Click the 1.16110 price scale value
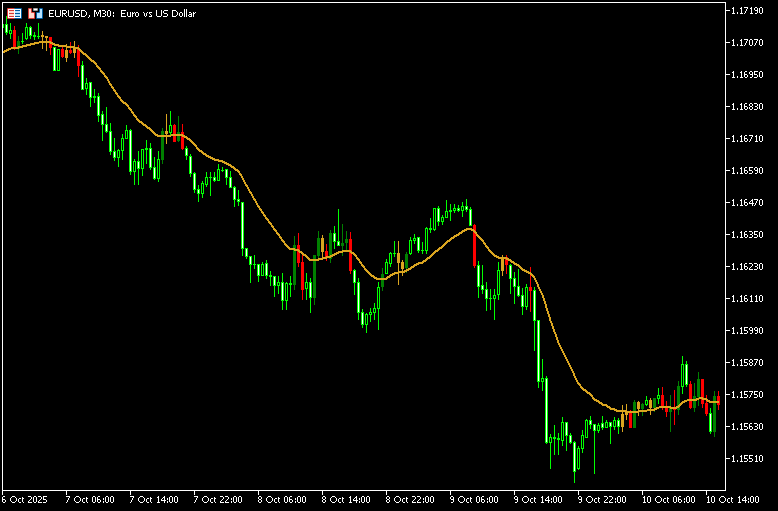Image resolution: width=778 pixels, height=511 pixels. tap(748, 299)
